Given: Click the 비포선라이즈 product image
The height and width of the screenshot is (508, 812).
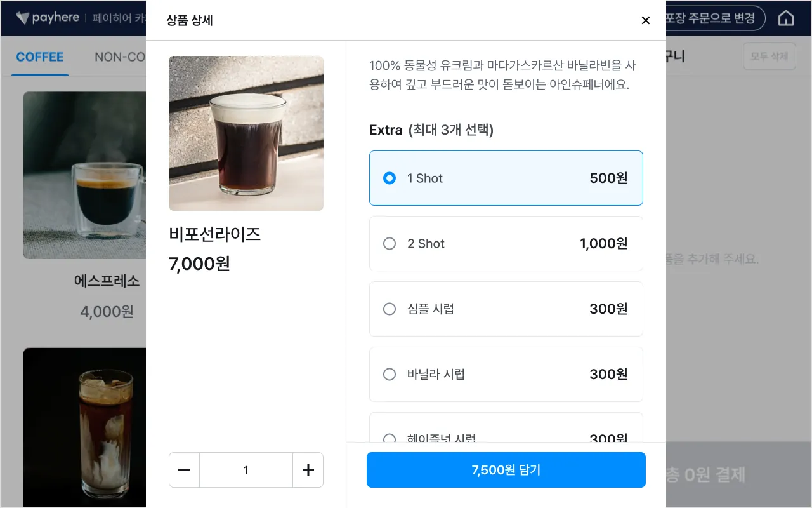Looking at the screenshot, I should 246,133.
